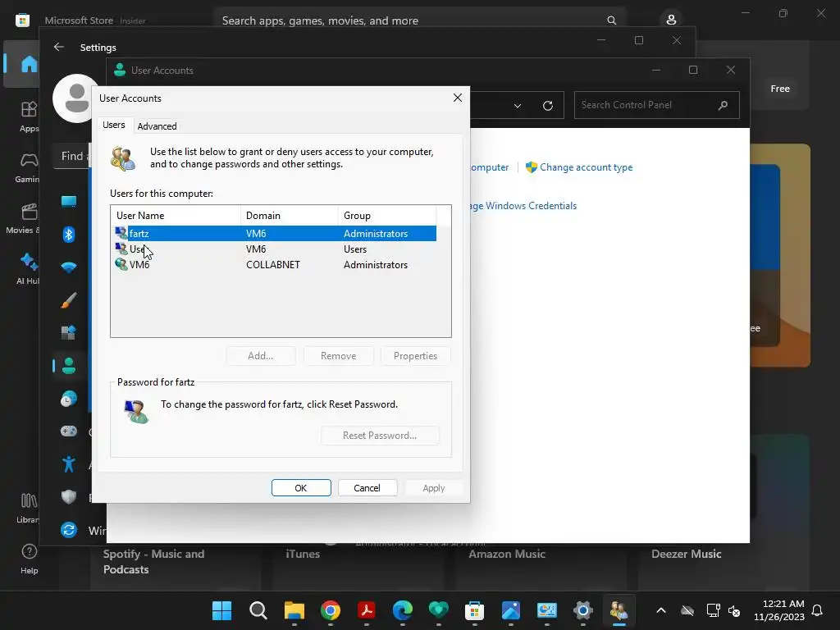Viewport: 840px width, 630px height.
Task: Open Settings Accounts category icon
Action: click(x=69, y=366)
